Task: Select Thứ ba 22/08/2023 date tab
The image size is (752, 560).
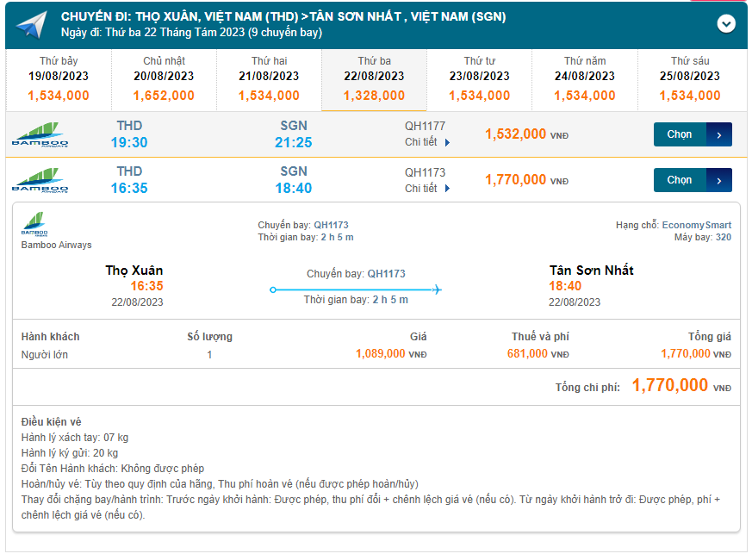Action: [374, 79]
